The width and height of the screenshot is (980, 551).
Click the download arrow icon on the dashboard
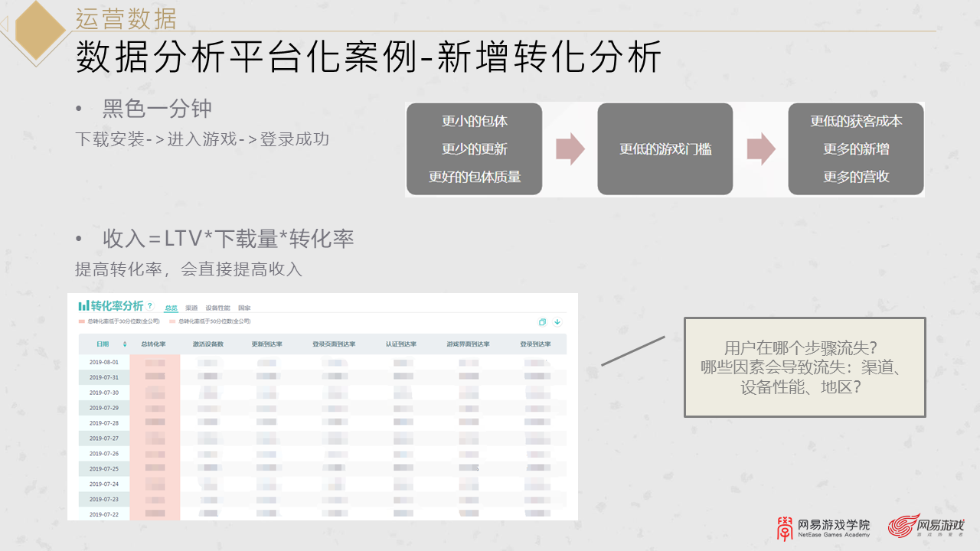pos(557,322)
